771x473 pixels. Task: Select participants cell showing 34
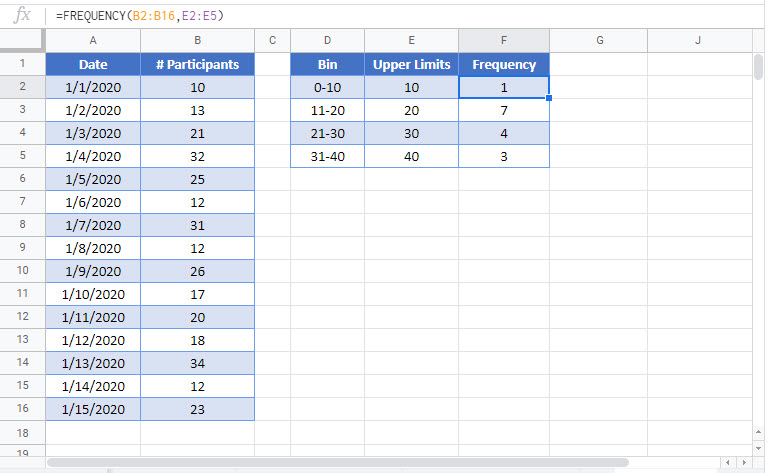197,363
